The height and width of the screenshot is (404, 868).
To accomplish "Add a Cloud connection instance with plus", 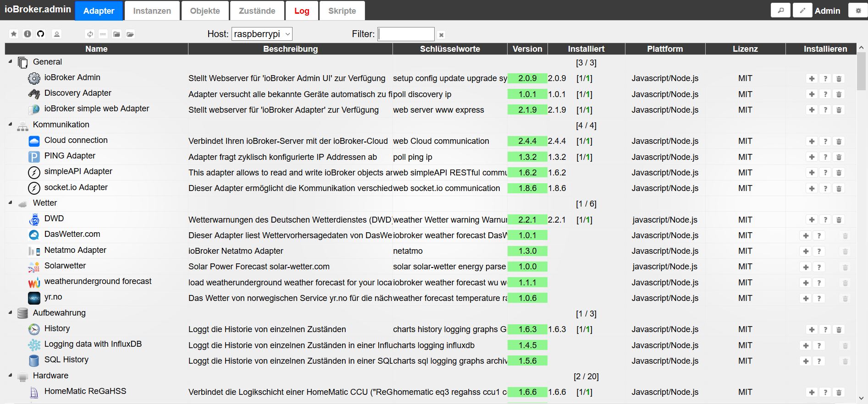I will pyautogui.click(x=812, y=141).
